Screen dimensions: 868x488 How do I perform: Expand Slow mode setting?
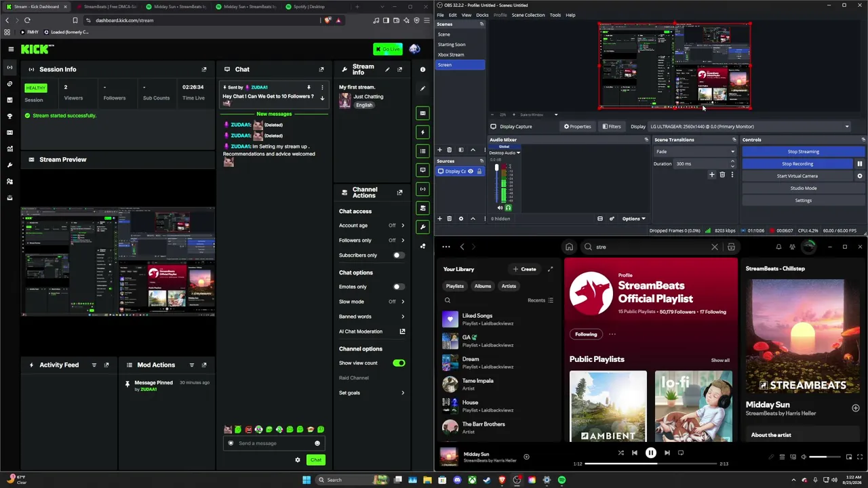tap(402, 302)
